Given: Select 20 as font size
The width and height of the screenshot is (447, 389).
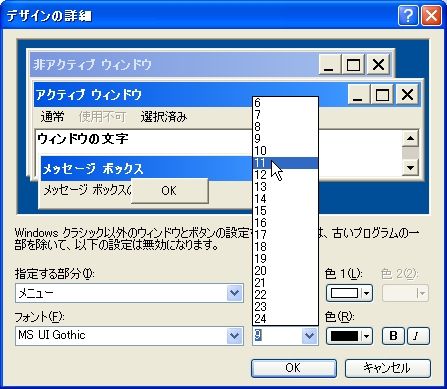Looking at the screenshot, I should 285,271.
